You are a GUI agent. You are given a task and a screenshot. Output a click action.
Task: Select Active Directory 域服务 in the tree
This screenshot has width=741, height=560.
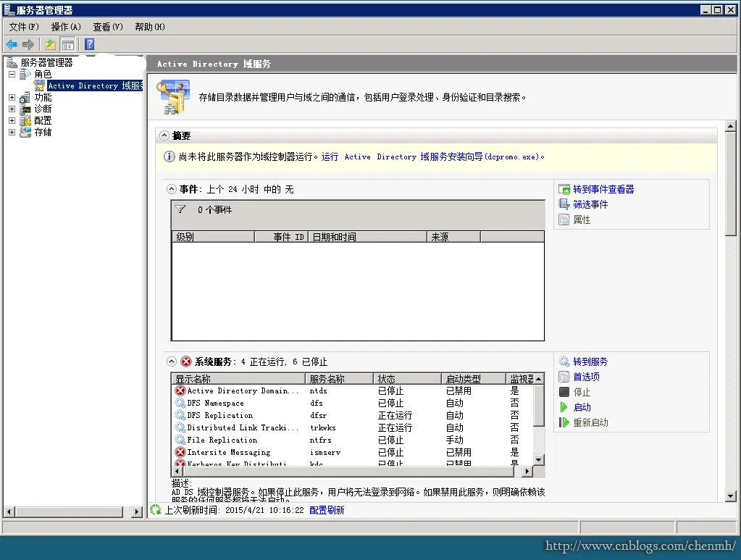click(96, 85)
